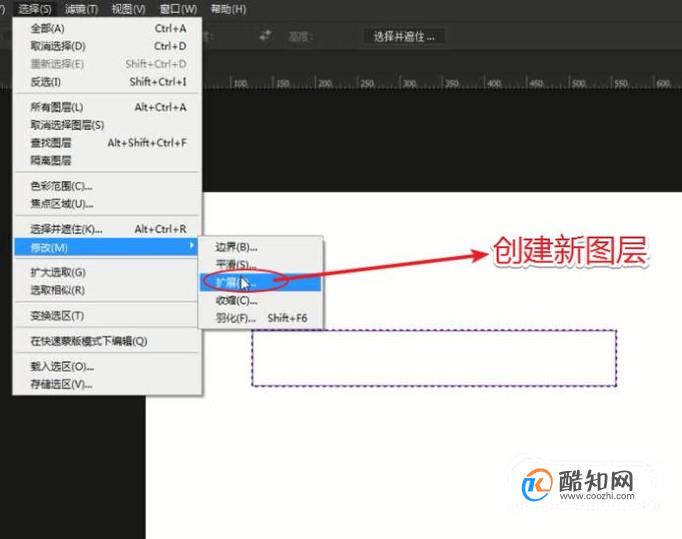Click the 选择并遮住 options bar button

[x=404, y=36]
